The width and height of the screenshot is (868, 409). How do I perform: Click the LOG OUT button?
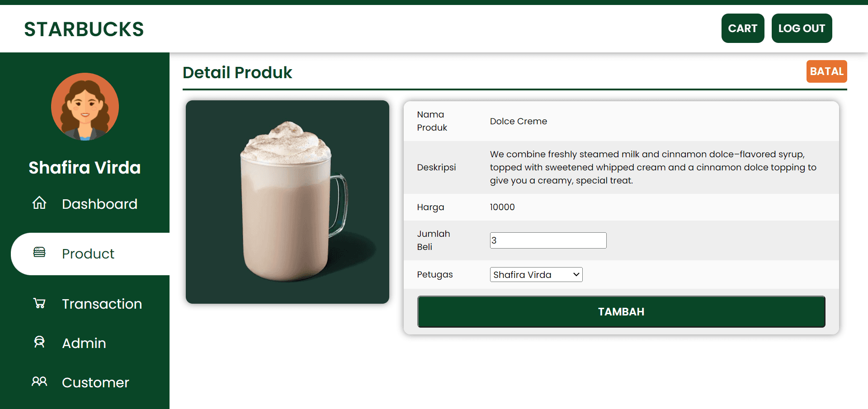click(802, 28)
